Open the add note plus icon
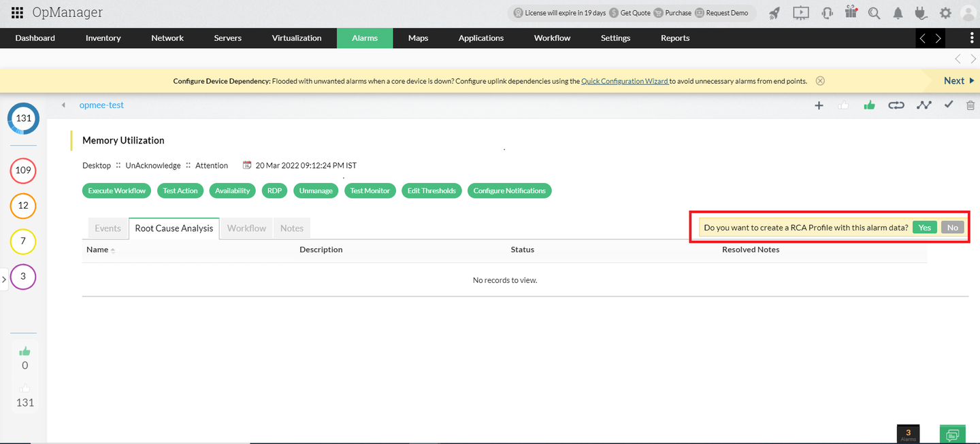Viewport: 980px width, 444px height. click(x=819, y=105)
